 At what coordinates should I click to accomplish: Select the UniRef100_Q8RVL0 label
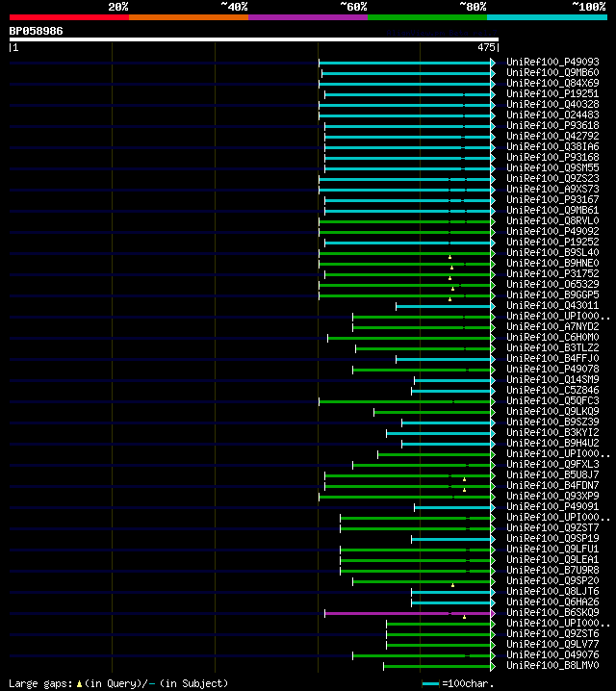(552, 220)
